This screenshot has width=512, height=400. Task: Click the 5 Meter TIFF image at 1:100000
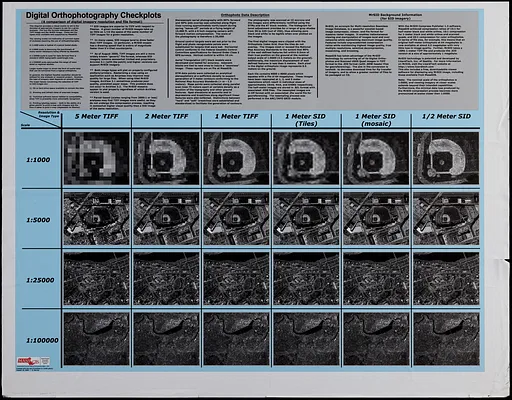pyautogui.click(x=97, y=339)
